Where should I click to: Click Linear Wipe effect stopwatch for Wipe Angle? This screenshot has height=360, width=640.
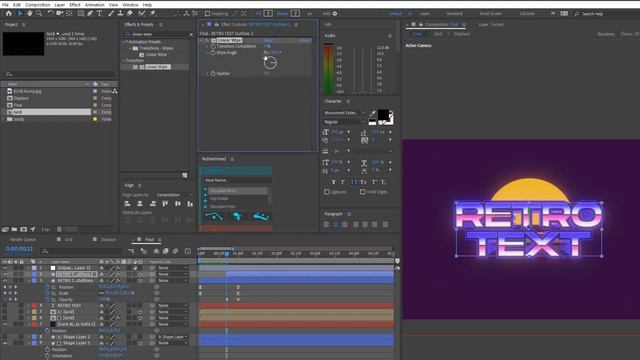point(213,53)
